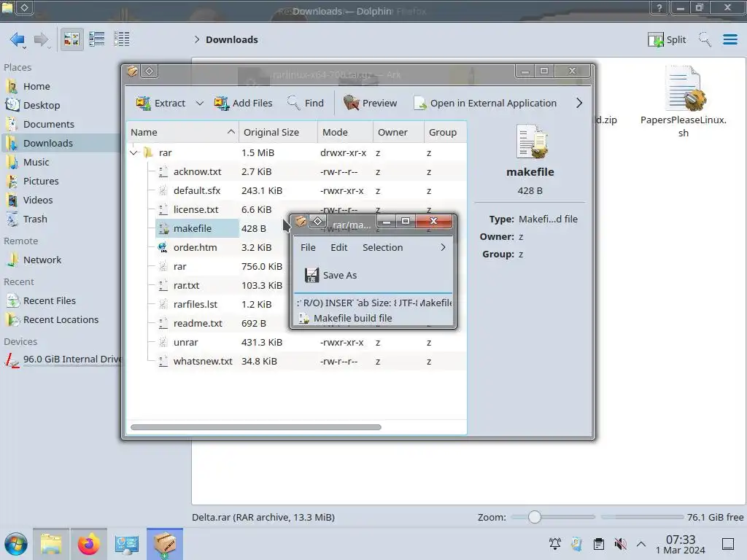Viewport: 747px width, 560px height.
Task: Open the Extract dropdown arrow
Action: coord(200,103)
